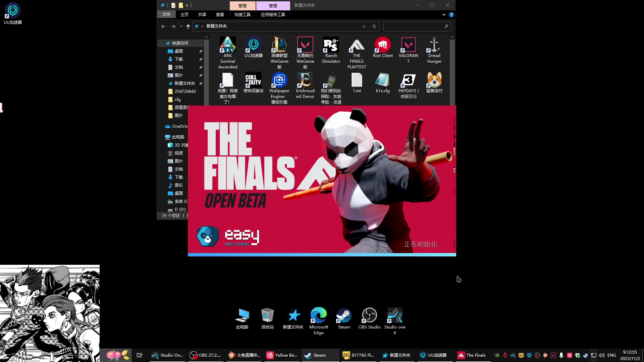
Task: Open 使命召唤 Call of Duty shortcut
Action: click(x=254, y=82)
